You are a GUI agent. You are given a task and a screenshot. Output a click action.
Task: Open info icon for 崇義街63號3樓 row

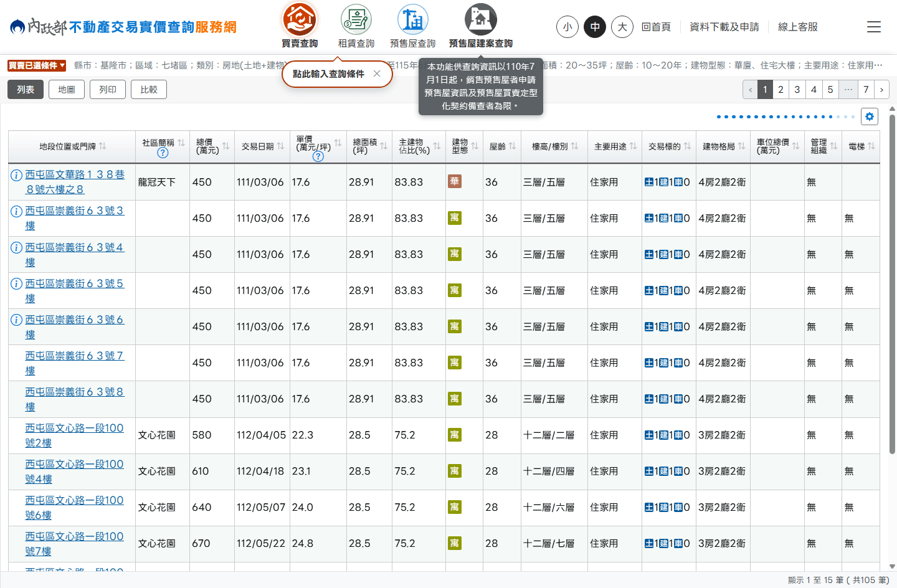[17, 211]
